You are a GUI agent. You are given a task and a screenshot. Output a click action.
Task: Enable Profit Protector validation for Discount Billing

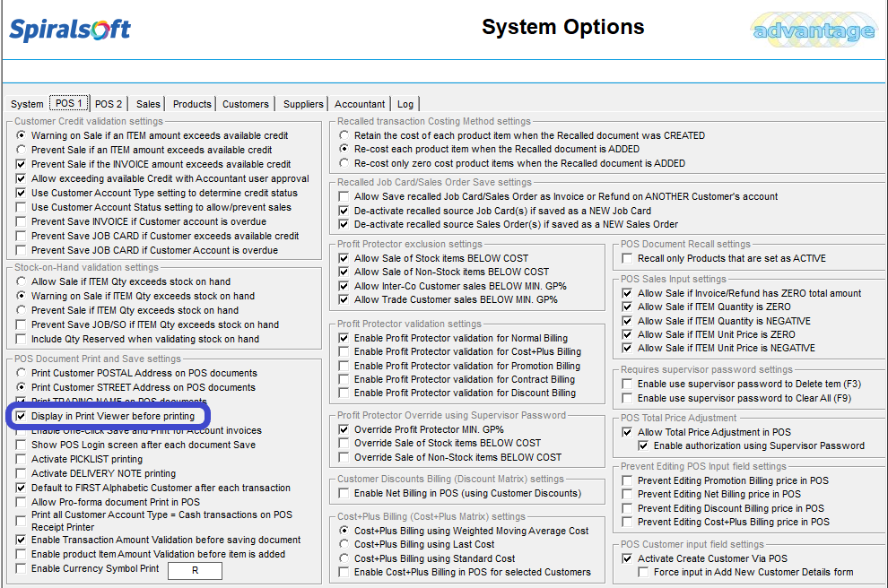pos(344,393)
